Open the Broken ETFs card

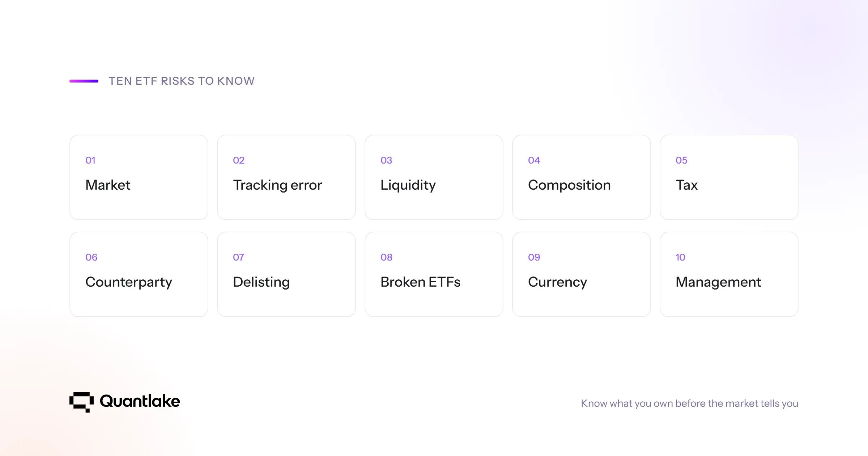(x=434, y=274)
